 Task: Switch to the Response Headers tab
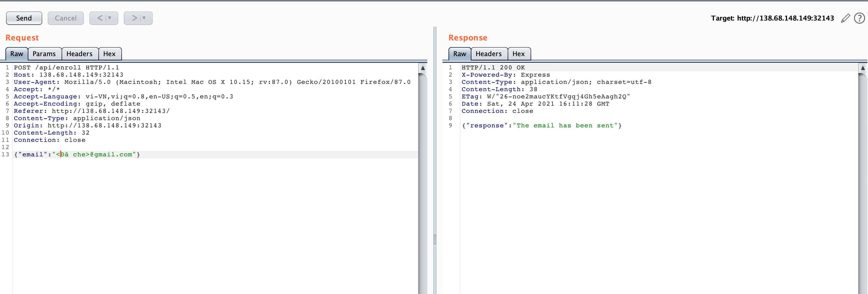(x=489, y=54)
